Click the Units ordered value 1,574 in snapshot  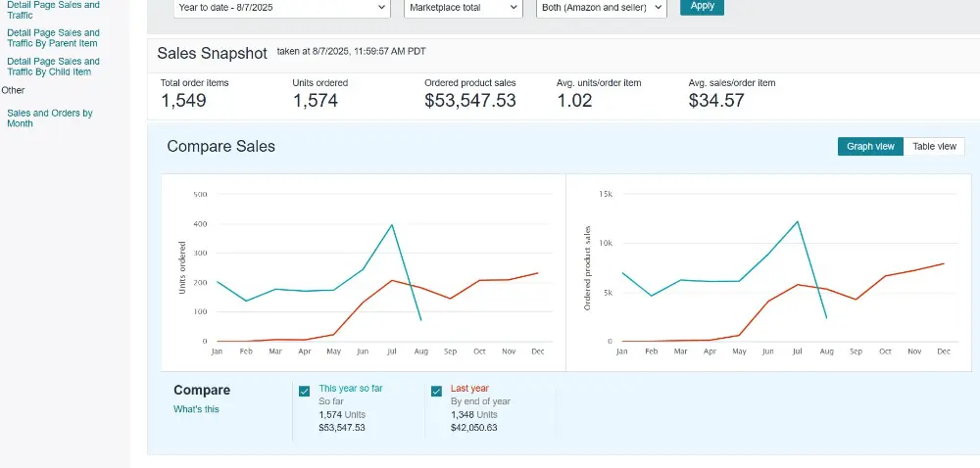pyautogui.click(x=316, y=101)
